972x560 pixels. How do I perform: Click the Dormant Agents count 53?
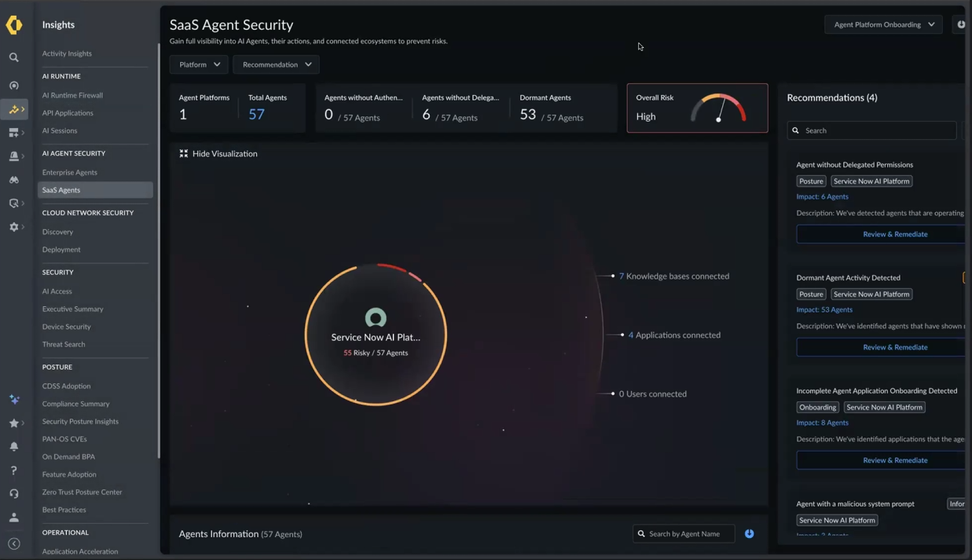click(528, 115)
